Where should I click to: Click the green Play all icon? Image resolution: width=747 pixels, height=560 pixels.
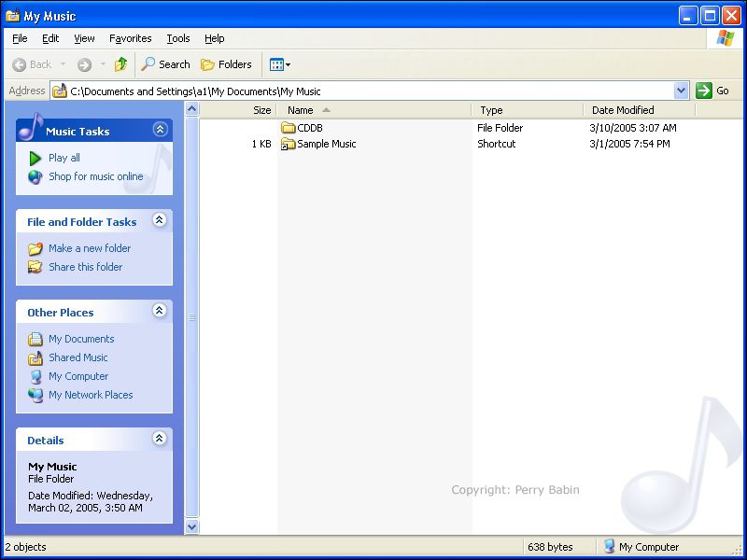35,158
